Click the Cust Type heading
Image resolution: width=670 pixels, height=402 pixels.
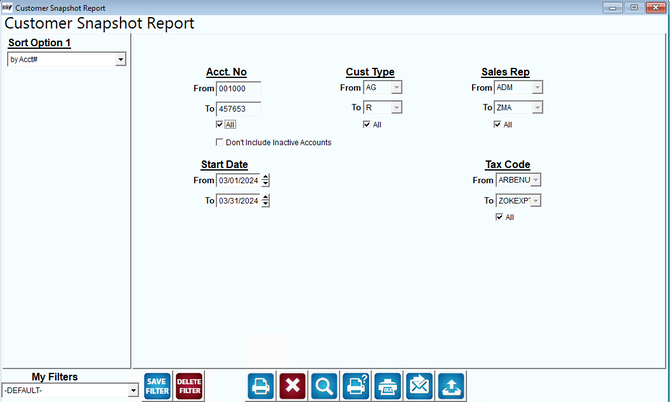[x=370, y=72]
